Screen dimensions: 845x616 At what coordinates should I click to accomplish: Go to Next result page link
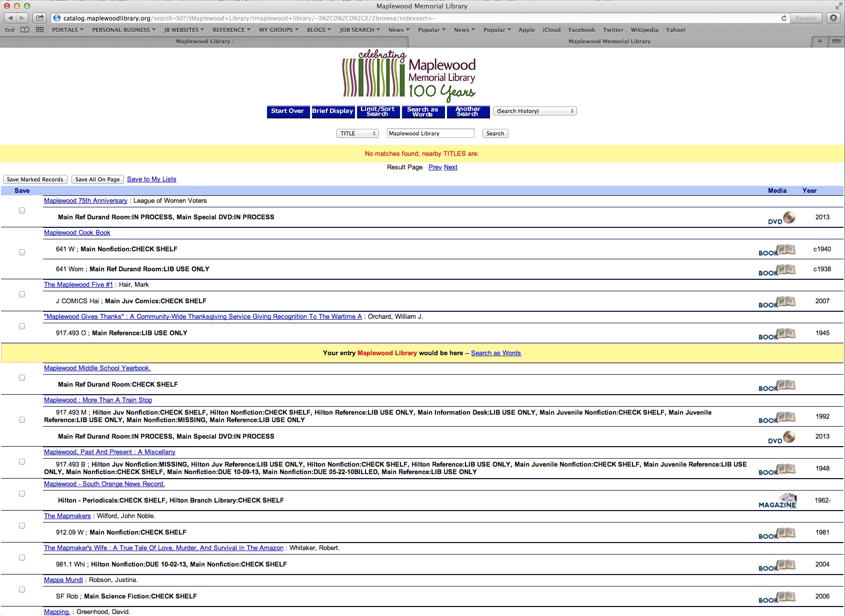pos(450,167)
